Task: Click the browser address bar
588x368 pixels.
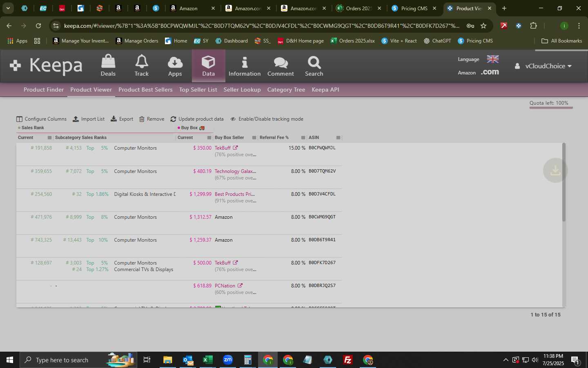Action: pos(261,26)
